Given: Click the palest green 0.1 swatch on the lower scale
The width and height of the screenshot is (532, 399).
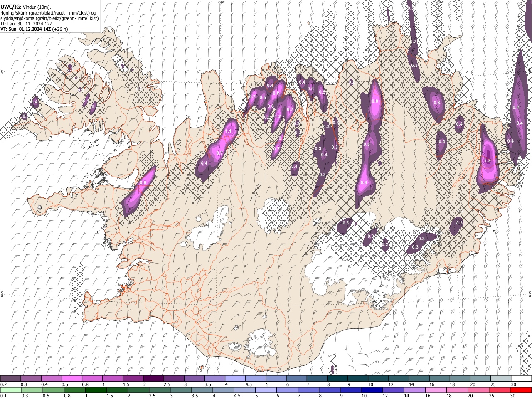Looking at the screenshot, I should coord(11,390).
